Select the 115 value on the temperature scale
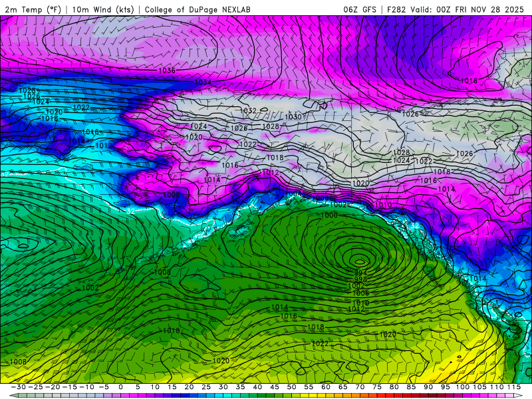This screenshot has width=532, height=399. point(514,387)
